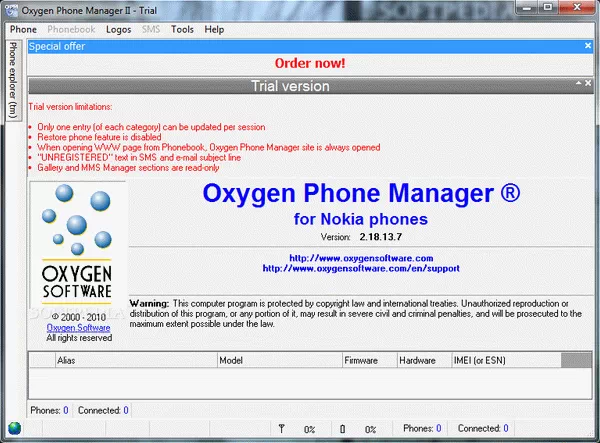This screenshot has width=600, height=443.
Task: Open the Phone explorer side tab
Action: pos(13,80)
